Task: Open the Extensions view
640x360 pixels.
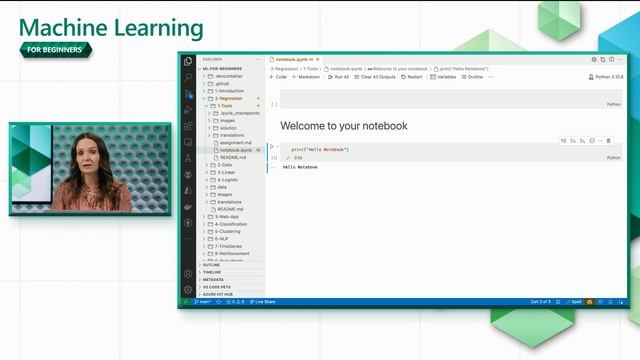Action: point(188,126)
